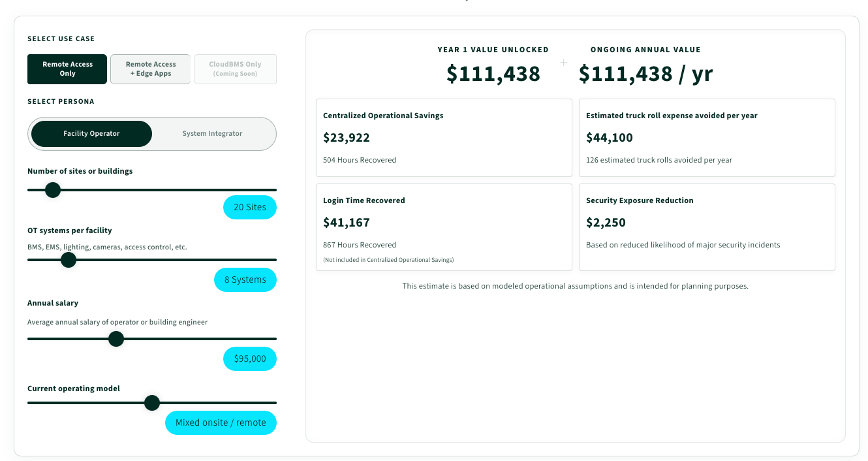Click the OT systems per facility slider knob
868x461 pixels.
coord(69,260)
